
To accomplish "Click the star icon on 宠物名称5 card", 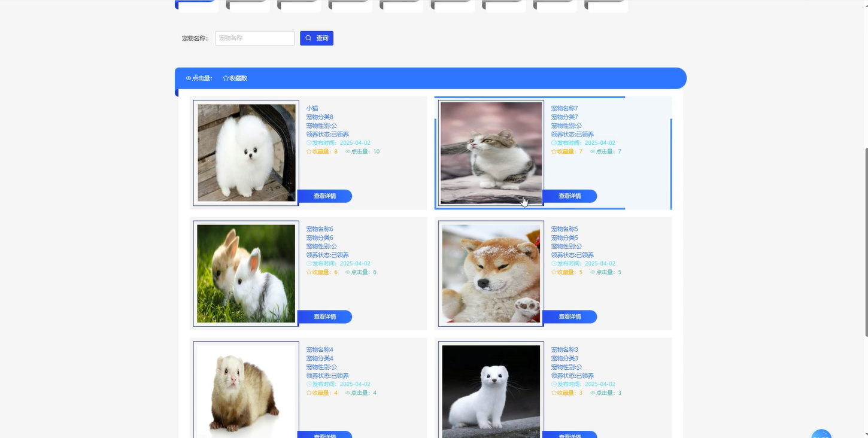I will point(554,272).
